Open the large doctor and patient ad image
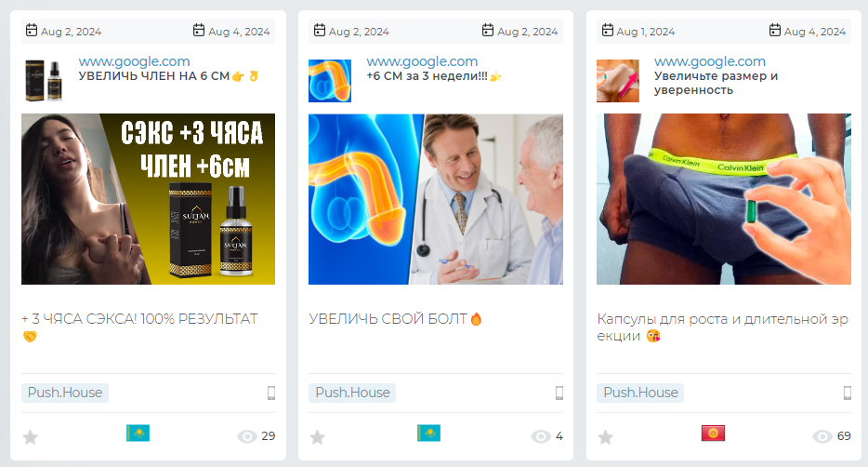The height and width of the screenshot is (467, 868). click(436, 199)
